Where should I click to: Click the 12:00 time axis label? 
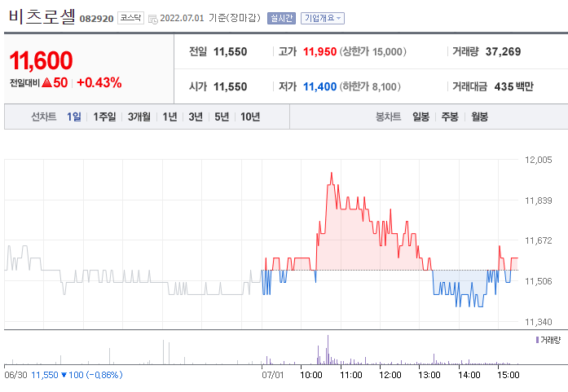[390, 375]
